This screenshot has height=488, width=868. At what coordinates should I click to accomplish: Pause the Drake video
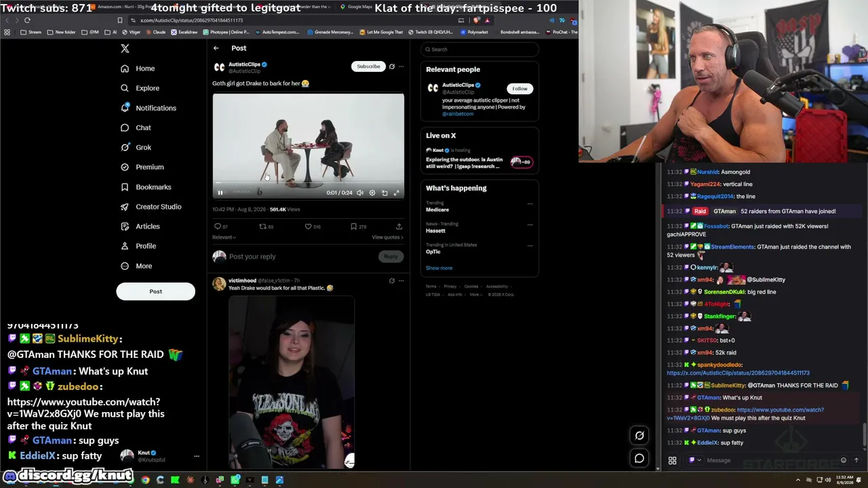220,192
